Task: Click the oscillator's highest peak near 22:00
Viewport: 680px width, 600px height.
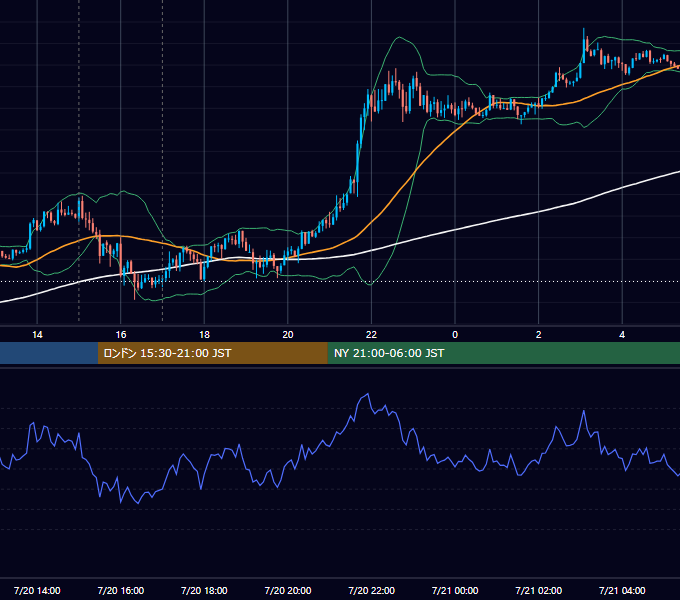Action: click(368, 394)
